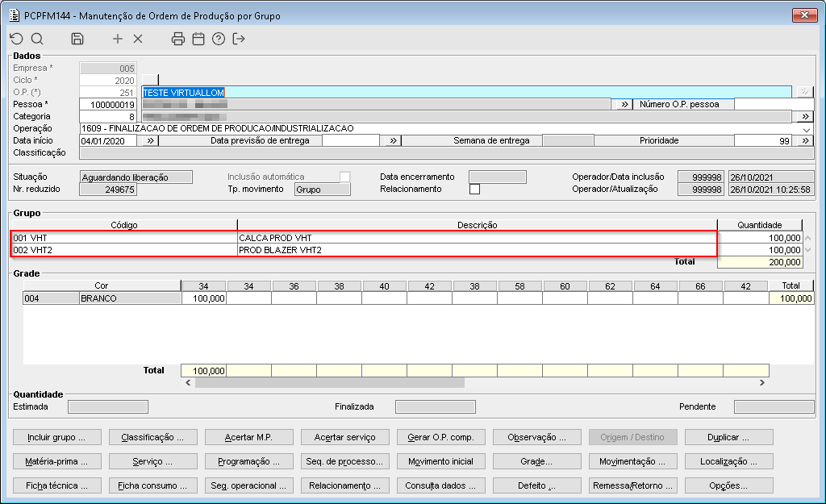Click the Relacionamento ... button
The width and height of the screenshot is (826, 504).
(345, 485)
